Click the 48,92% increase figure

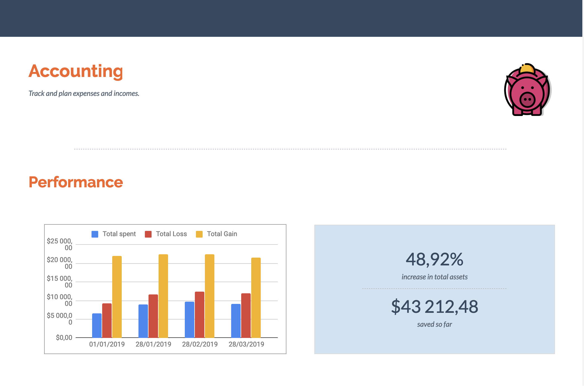pos(434,259)
